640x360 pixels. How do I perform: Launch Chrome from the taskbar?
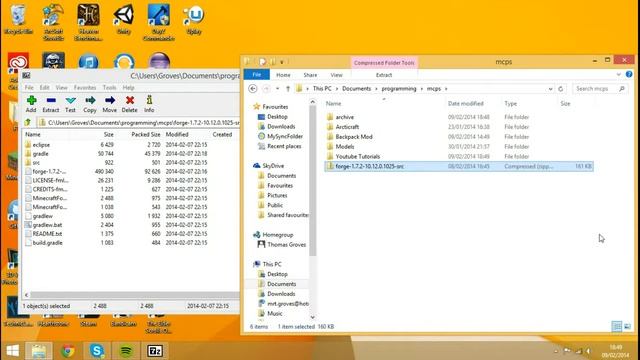pyautogui.click(x=68, y=351)
